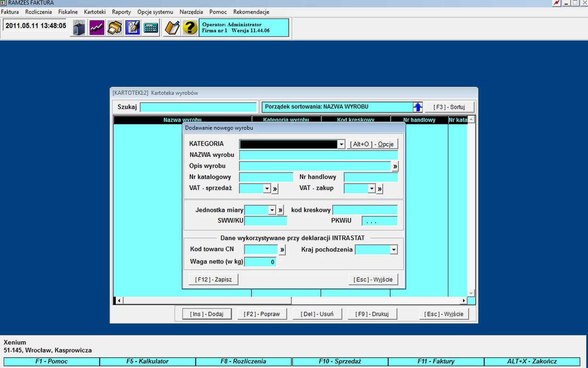The width and height of the screenshot is (588, 368).
Task: Click the [Ins] - Dodaj button
Action: coord(207,314)
